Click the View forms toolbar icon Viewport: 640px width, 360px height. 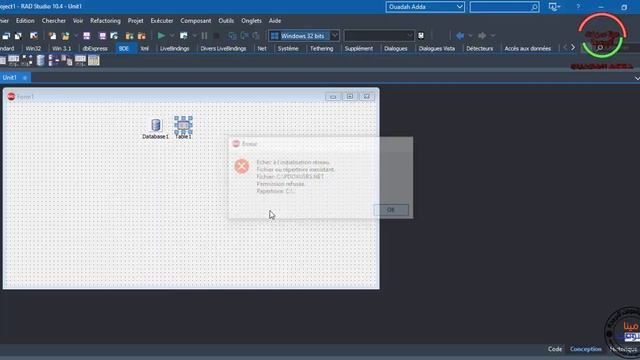click(18, 36)
